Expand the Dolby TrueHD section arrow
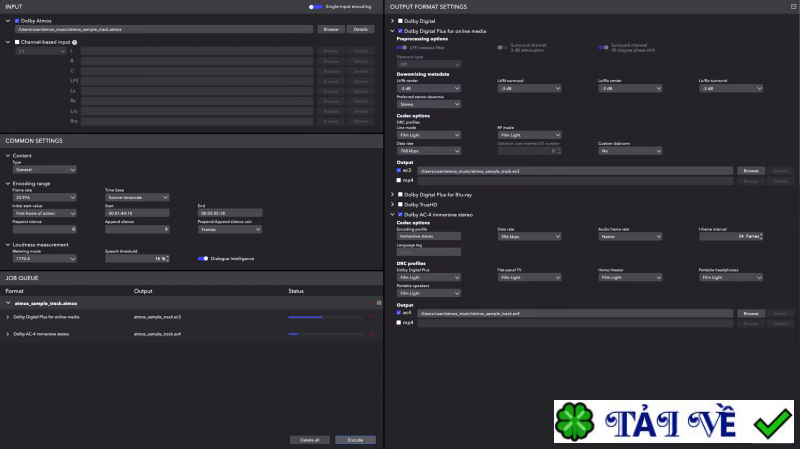Screen dimensions: 800x449 click(392, 205)
